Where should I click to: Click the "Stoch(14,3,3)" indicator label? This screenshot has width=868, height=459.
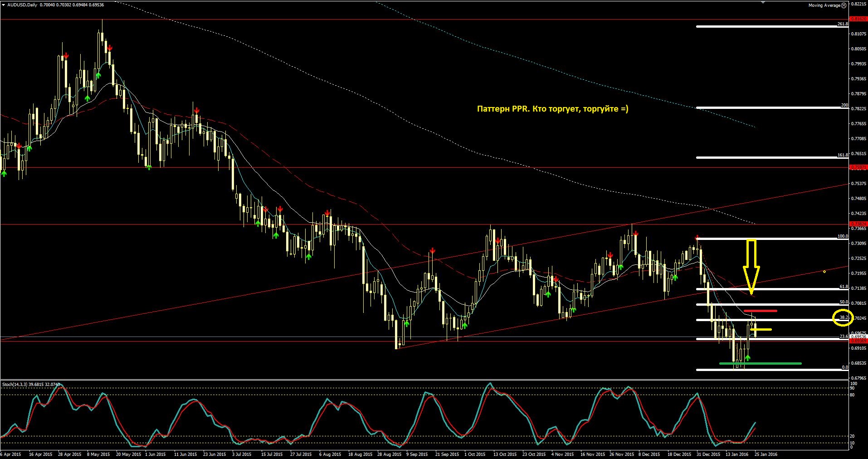pyautogui.click(x=15, y=384)
